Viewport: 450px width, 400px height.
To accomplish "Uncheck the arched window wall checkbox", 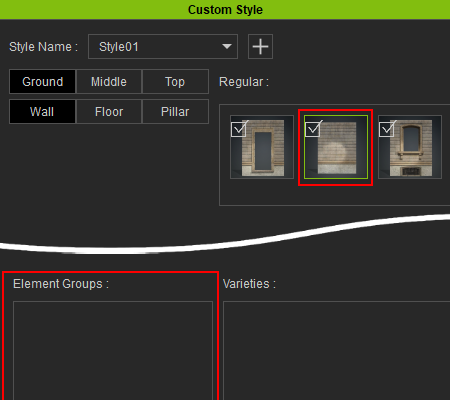I will click(x=387, y=129).
